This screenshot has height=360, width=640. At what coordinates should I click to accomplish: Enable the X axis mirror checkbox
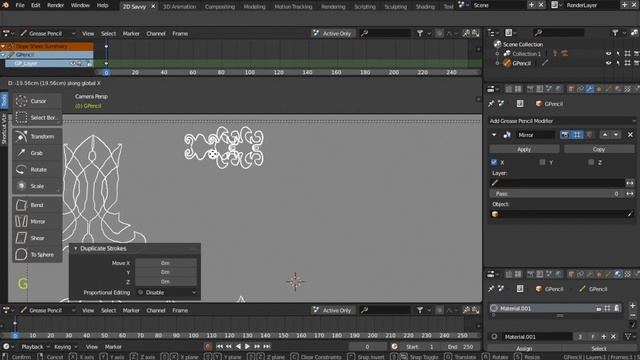pyautogui.click(x=494, y=162)
